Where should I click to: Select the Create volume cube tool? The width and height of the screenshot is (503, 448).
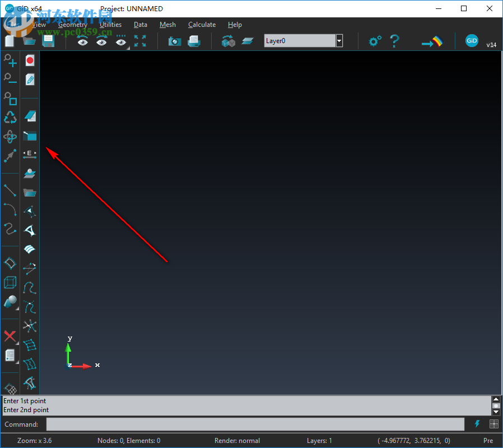coord(10,283)
